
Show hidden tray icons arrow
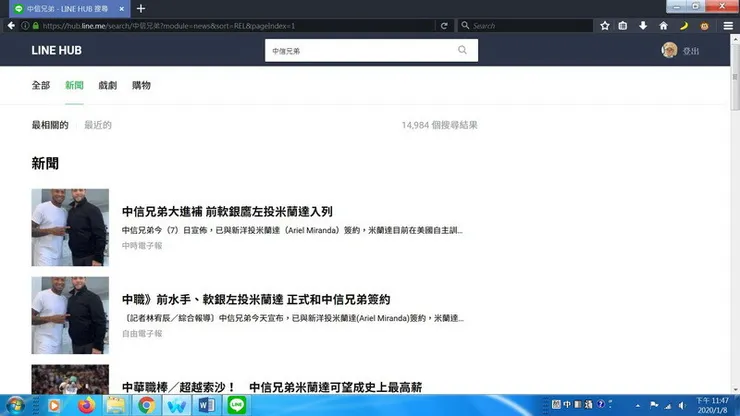(638, 406)
